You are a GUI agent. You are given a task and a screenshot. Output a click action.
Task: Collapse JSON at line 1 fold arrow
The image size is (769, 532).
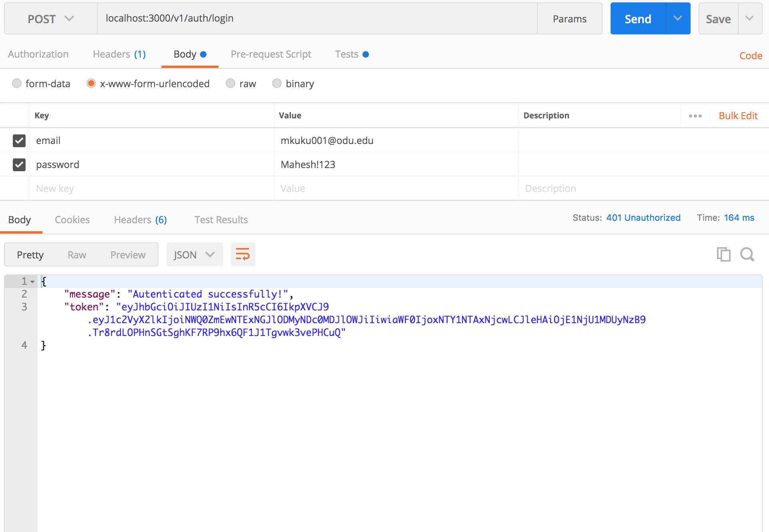tap(32, 282)
